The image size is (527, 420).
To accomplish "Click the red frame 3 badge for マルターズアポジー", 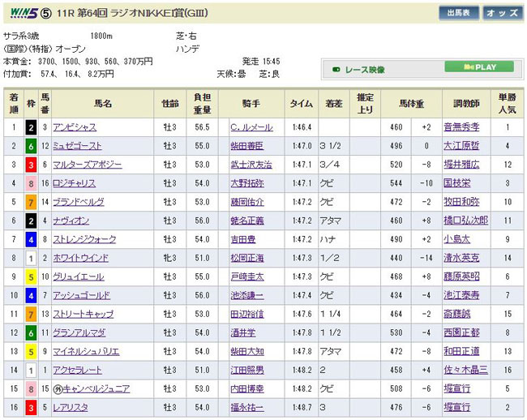I will tap(31, 165).
